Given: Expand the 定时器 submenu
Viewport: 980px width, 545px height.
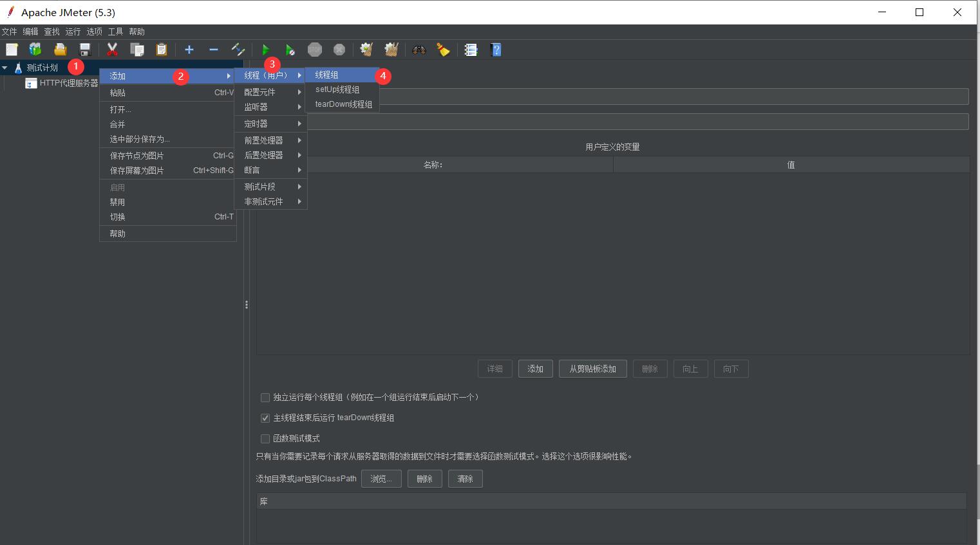Looking at the screenshot, I should pyautogui.click(x=270, y=124).
